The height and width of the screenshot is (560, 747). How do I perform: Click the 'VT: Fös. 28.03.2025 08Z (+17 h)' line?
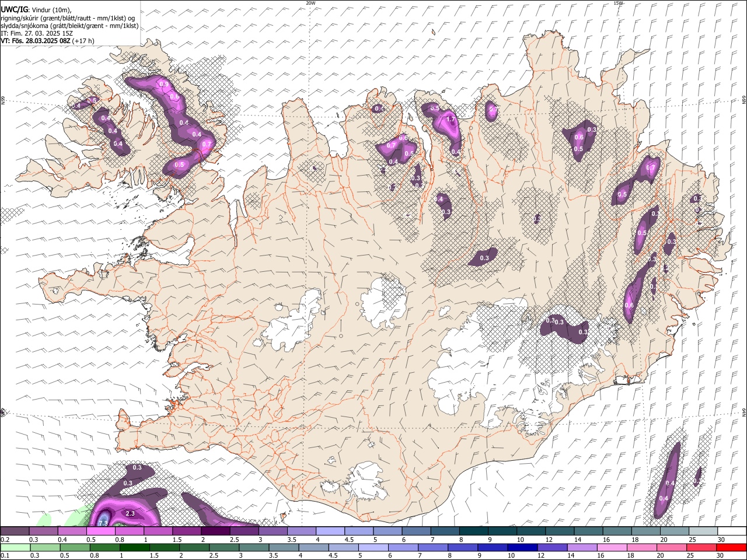(47, 41)
